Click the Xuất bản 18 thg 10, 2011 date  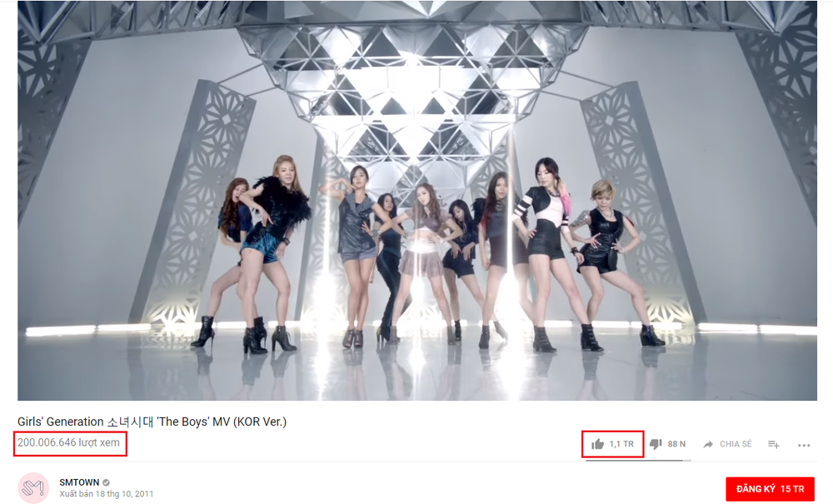[x=107, y=494]
